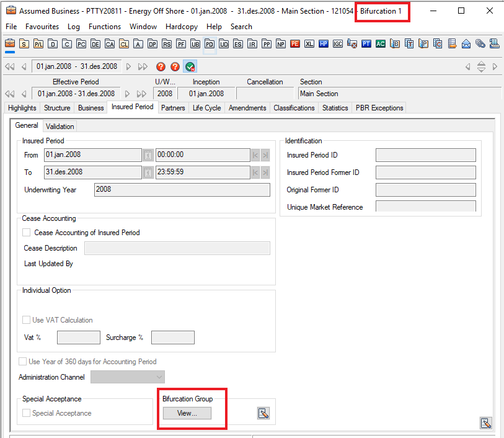504x438 pixels.
Task: Click the edit icon beside Bifurcation Group View
Action: coord(263,413)
